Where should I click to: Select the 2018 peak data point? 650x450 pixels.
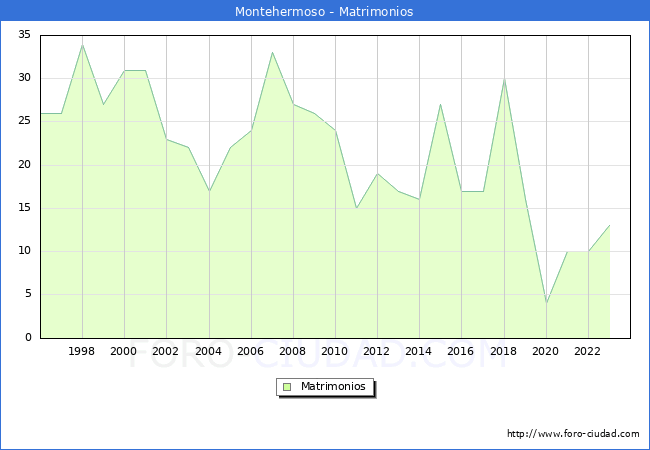pos(504,79)
